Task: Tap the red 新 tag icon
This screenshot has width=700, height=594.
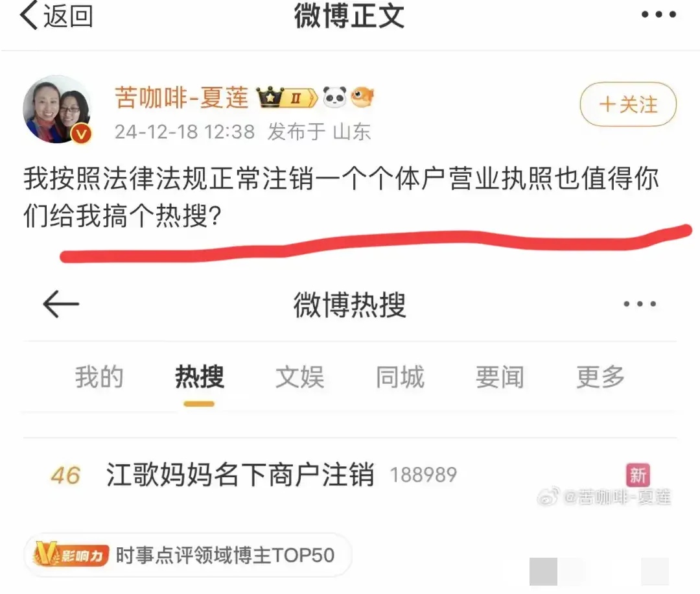Action: [x=638, y=475]
